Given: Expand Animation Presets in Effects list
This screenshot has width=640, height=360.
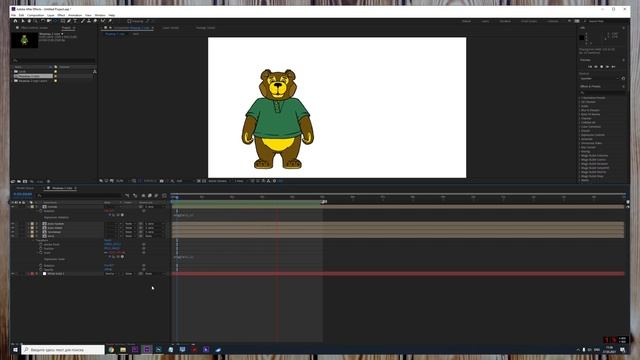Looking at the screenshot, I should [x=580, y=98].
